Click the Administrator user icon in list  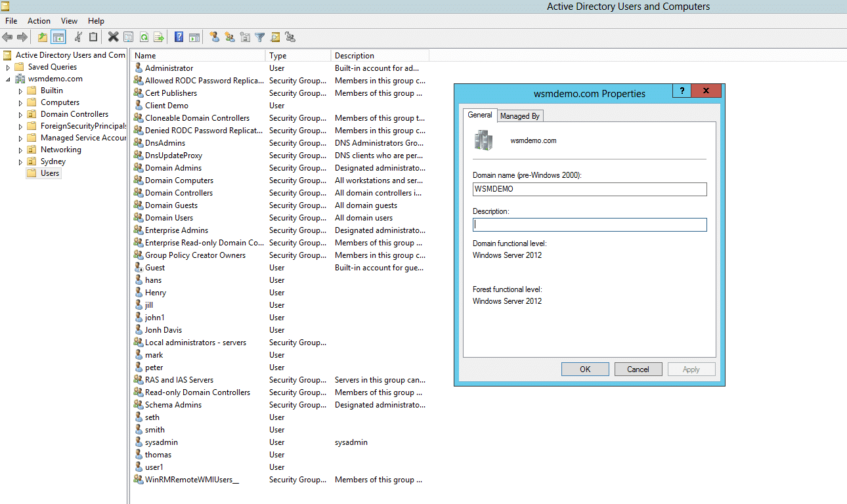139,68
